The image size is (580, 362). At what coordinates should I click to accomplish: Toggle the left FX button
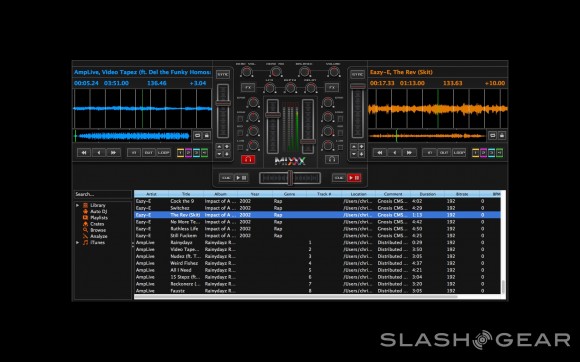(x=248, y=88)
